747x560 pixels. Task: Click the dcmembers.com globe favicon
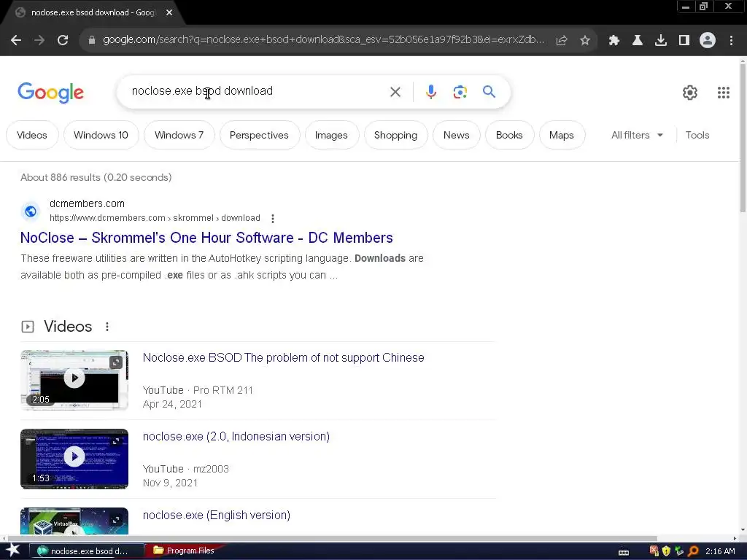coord(31,211)
